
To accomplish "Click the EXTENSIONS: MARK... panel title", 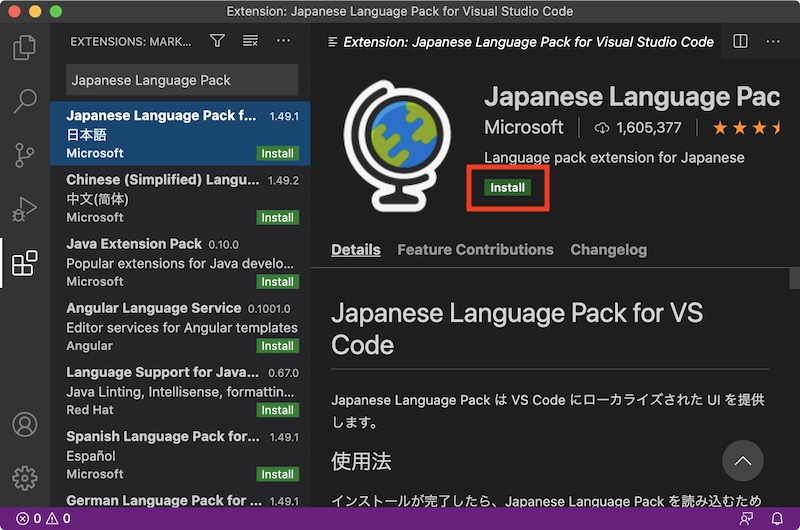I will 131,42.
